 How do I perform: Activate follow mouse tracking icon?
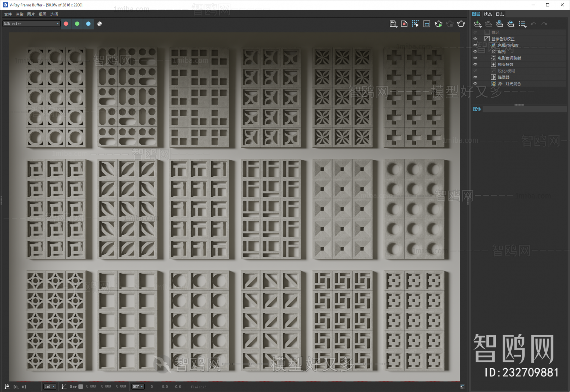415,24
